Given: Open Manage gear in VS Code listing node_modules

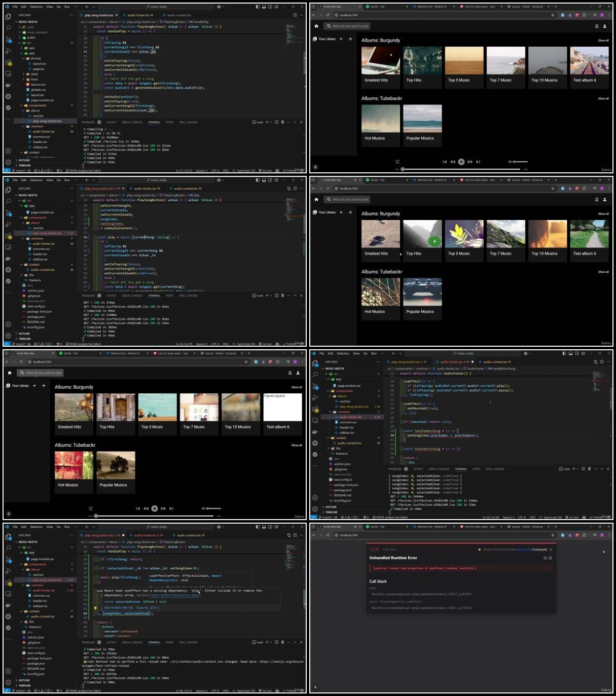Looking at the screenshot, I should pyautogui.click(x=8, y=162).
